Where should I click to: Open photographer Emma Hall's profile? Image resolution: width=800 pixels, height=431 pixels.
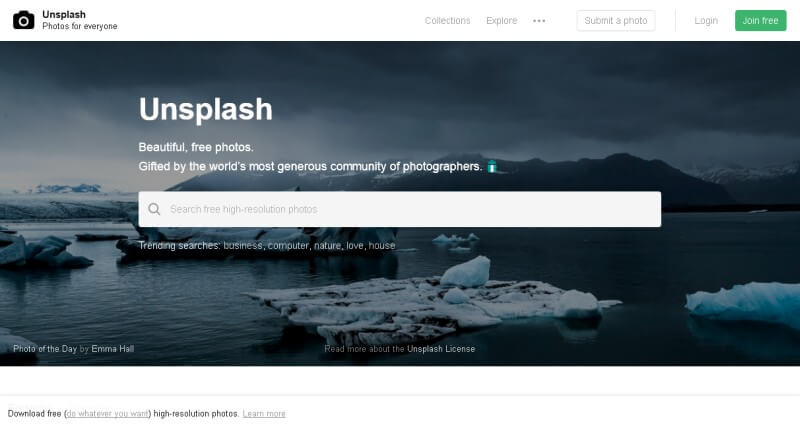[x=113, y=349]
